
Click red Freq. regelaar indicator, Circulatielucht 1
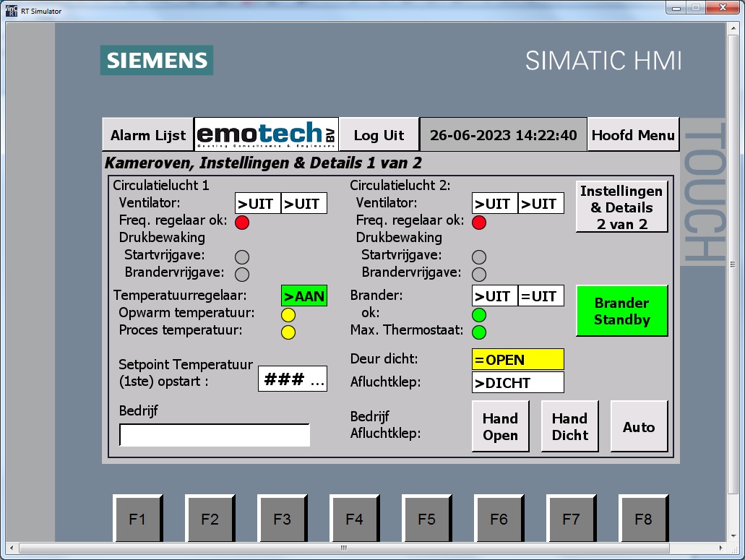click(x=242, y=223)
